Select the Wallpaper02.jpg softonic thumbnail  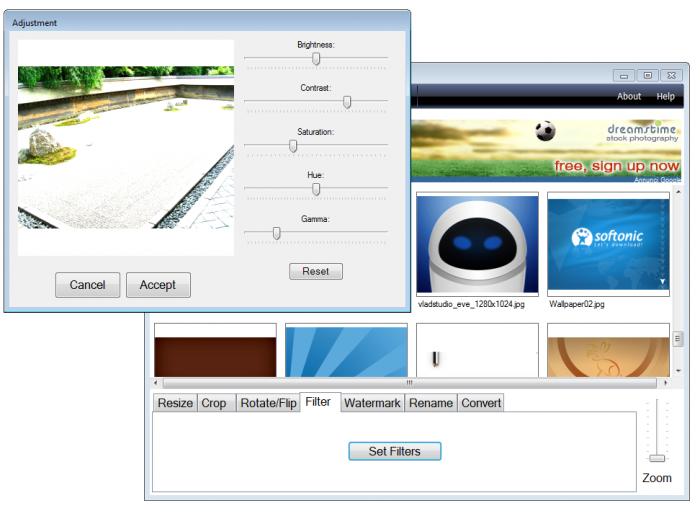[608, 244]
